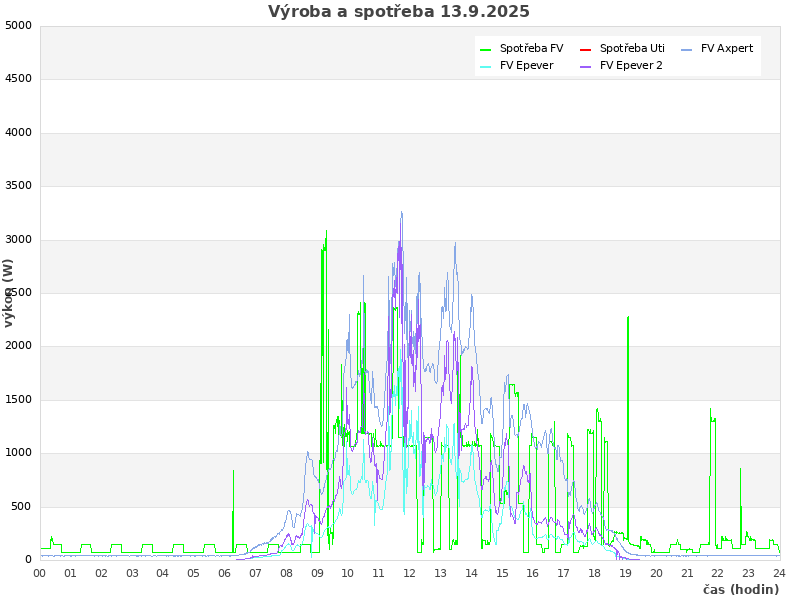Click the 1000 value on power axis

pos(18,453)
